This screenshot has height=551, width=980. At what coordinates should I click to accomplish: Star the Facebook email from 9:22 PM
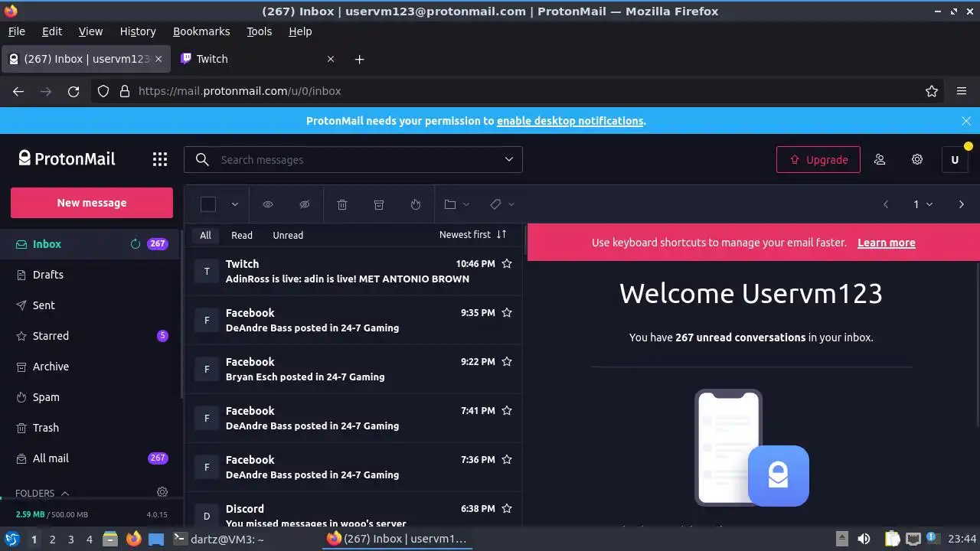pos(506,361)
